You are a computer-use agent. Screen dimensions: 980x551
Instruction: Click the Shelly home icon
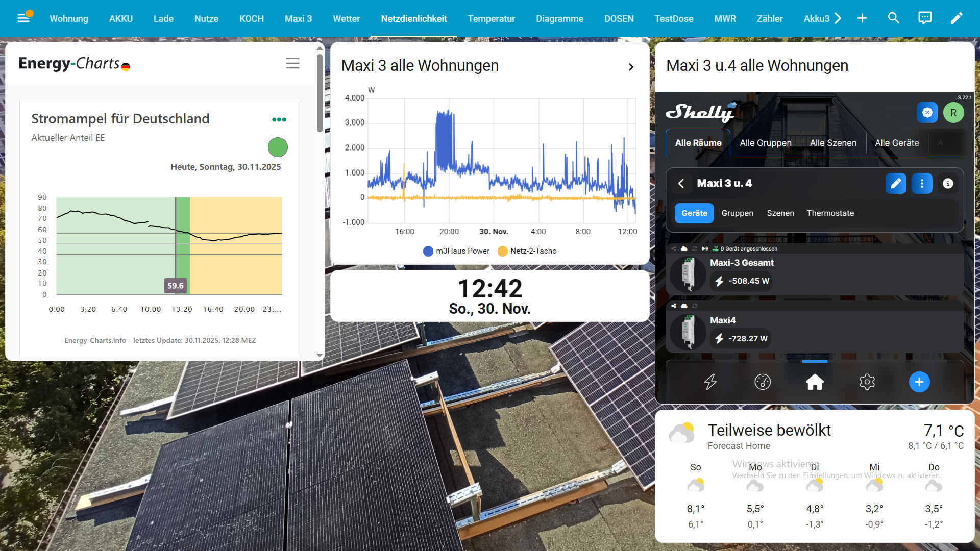tap(815, 382)
